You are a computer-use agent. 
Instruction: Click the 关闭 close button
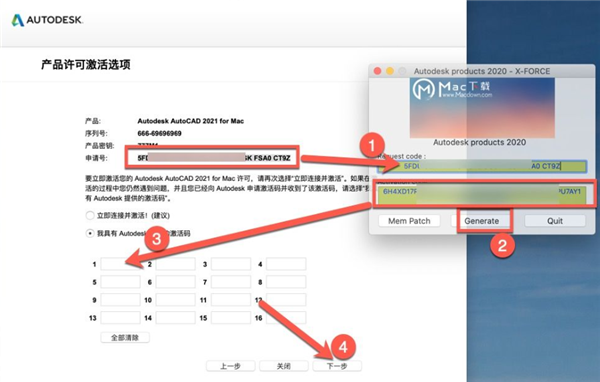[x=284, y=366]
